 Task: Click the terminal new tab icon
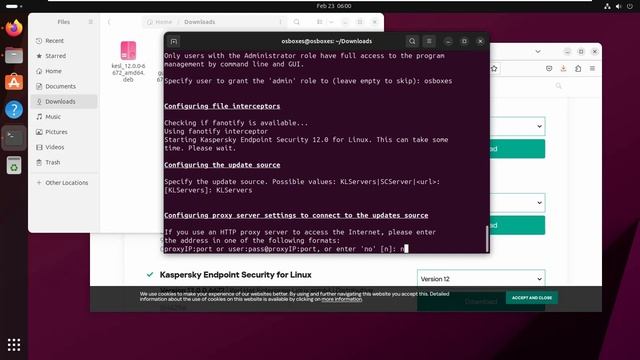(173, 41)
